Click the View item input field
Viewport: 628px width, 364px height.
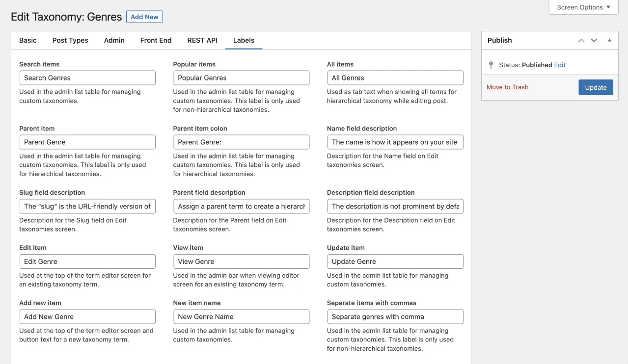[241, 261]
